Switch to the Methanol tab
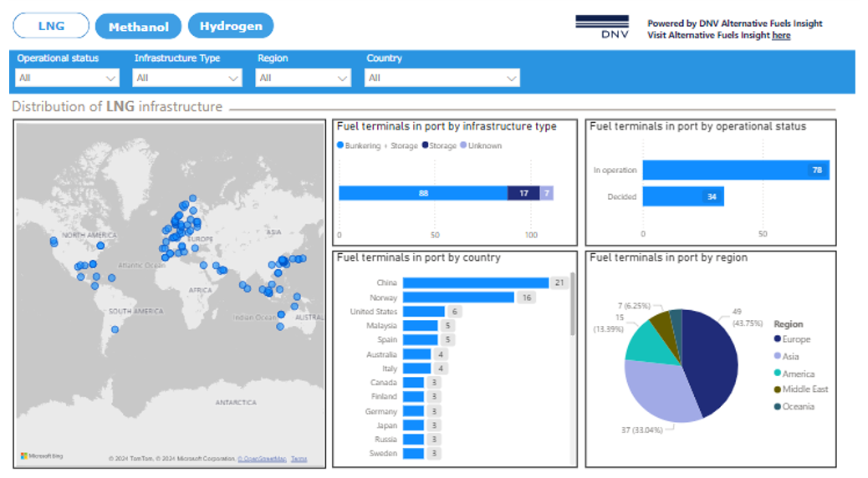 click(138, 26)
